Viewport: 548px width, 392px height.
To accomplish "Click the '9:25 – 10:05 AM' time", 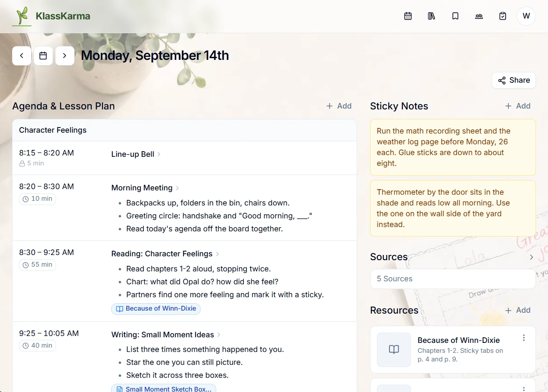I will 49,333.
